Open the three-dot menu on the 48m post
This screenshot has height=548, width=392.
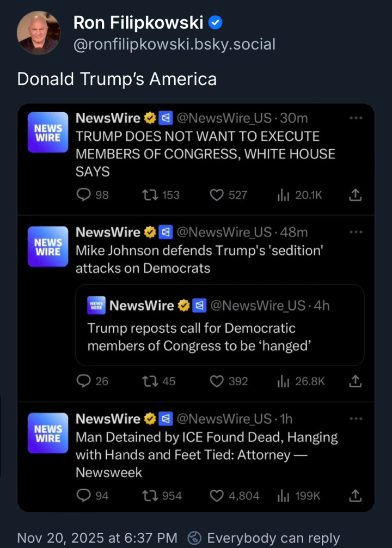coord(356,232)
